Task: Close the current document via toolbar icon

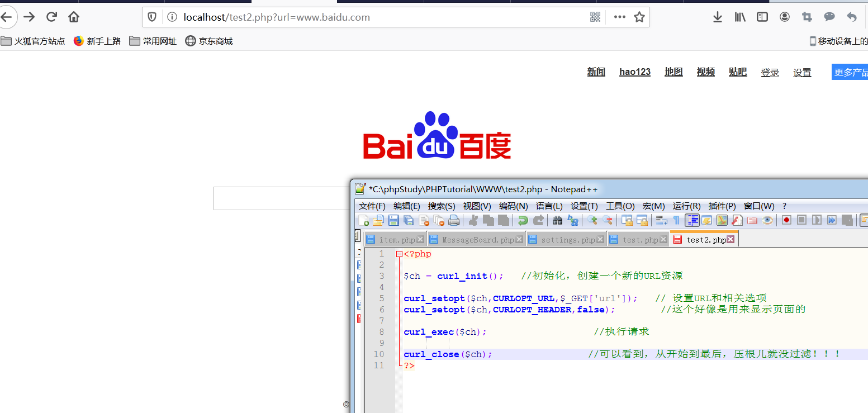Action: (x=424, y=220)
